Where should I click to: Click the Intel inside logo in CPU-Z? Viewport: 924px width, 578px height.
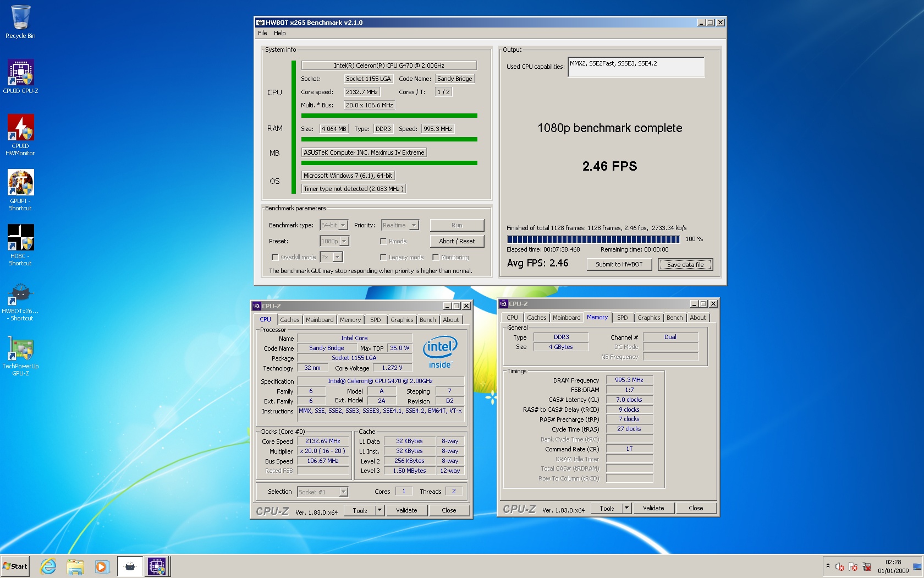440,352
